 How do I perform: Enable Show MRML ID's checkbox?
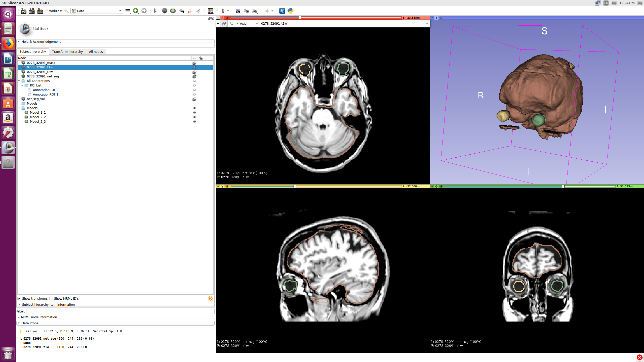coord(51,299)
